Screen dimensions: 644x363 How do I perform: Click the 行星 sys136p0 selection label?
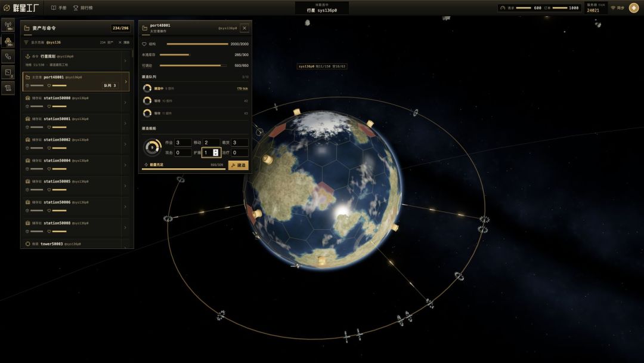point(322,10)
